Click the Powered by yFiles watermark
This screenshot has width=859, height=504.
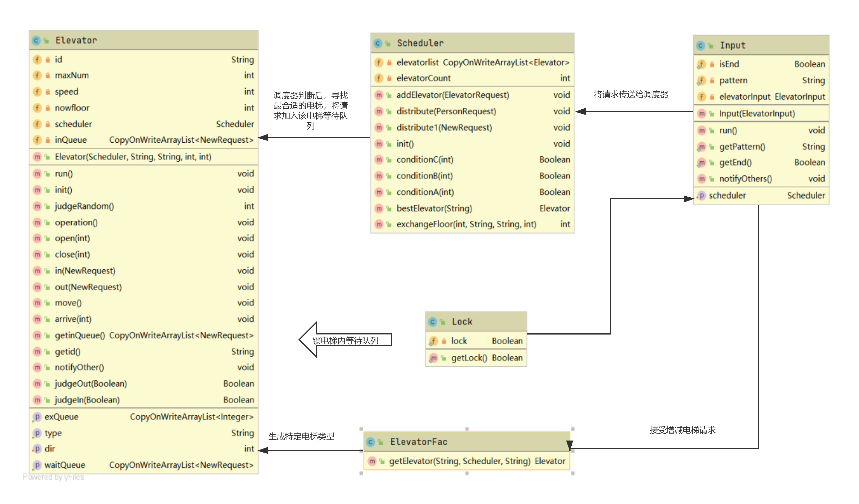(53, 477)
